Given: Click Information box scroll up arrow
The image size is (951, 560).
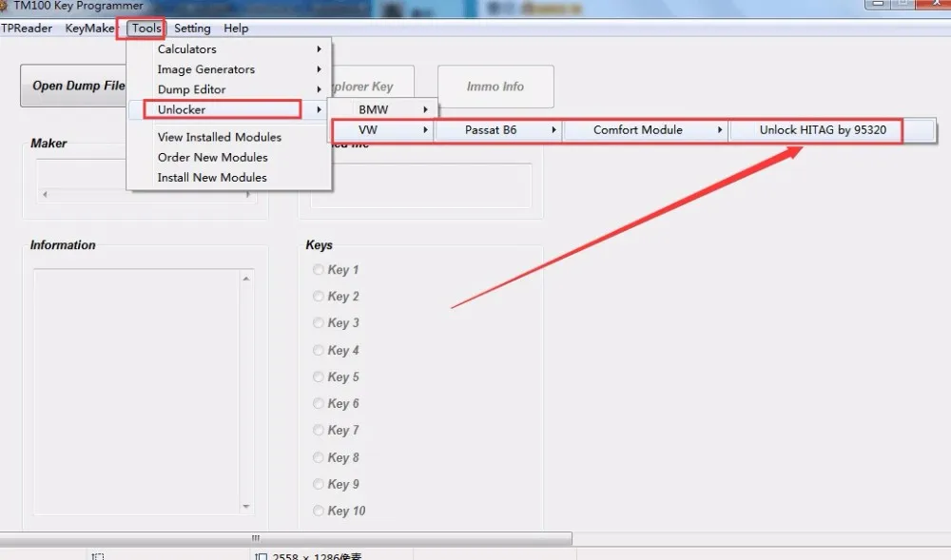Looking at the screenshot, I should [246, 279].
